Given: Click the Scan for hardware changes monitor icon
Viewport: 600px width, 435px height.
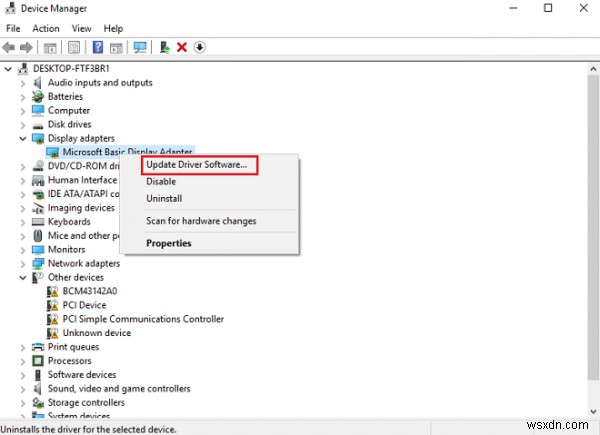Looking at the screenshot, I should pos(140,47).
